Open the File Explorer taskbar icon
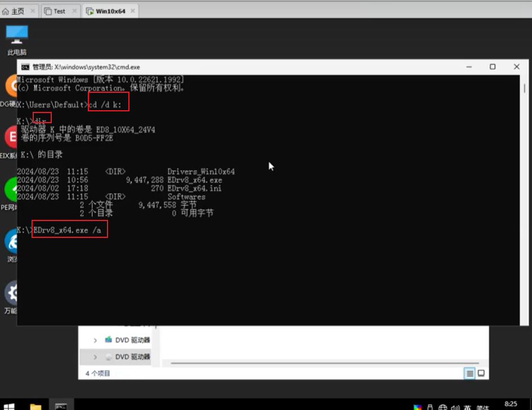The image size is (532, 410). [35, 406]
